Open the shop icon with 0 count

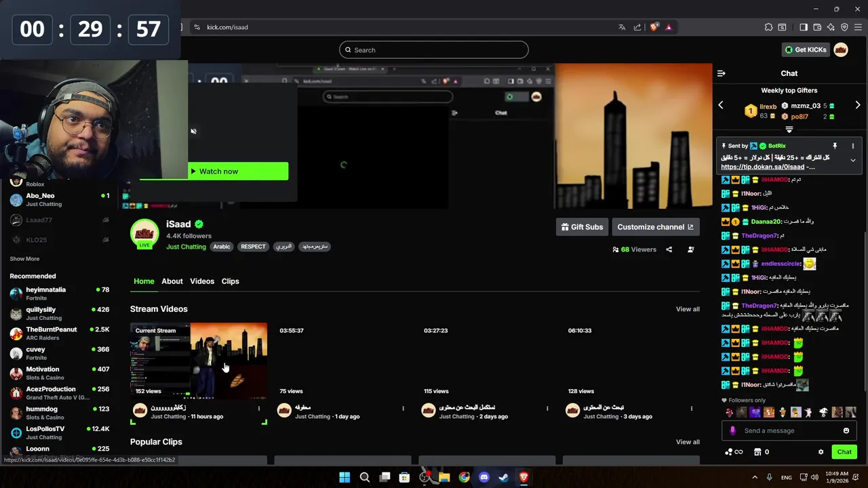(762, 452)
